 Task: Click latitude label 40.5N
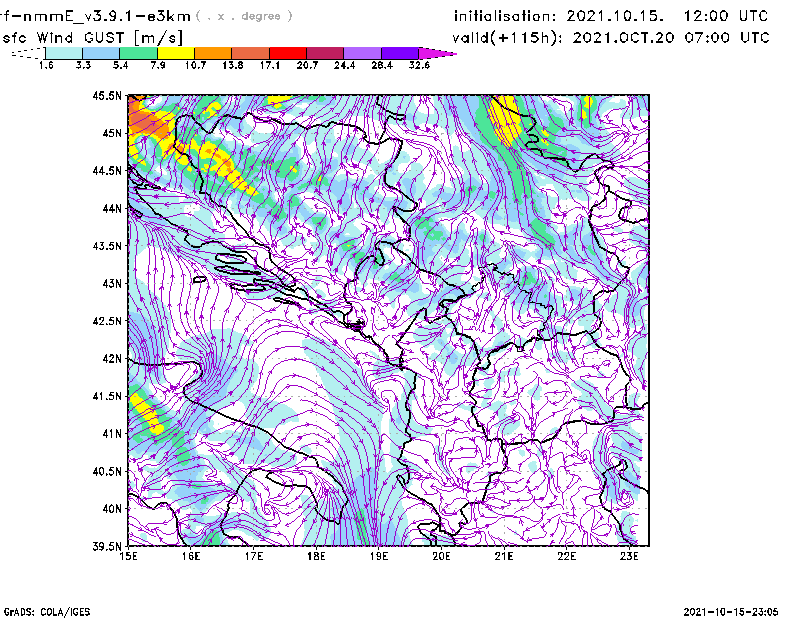(x=108, y=471)
